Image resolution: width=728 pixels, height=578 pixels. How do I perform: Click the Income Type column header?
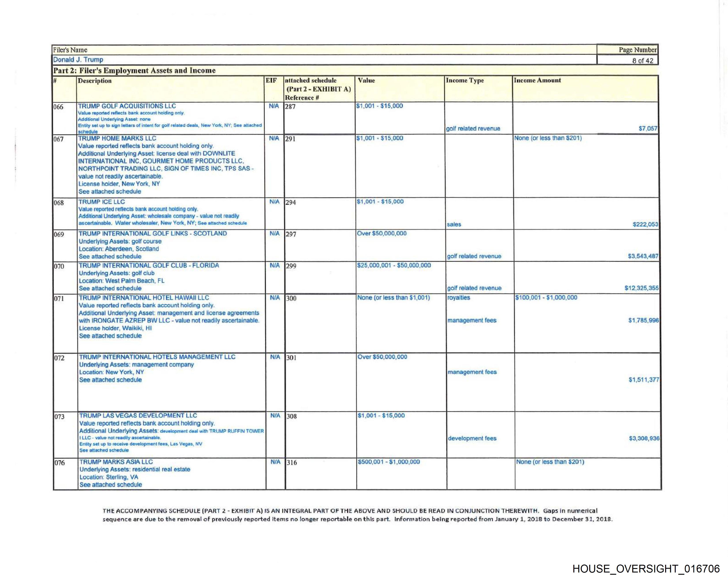tap(465, 80)
